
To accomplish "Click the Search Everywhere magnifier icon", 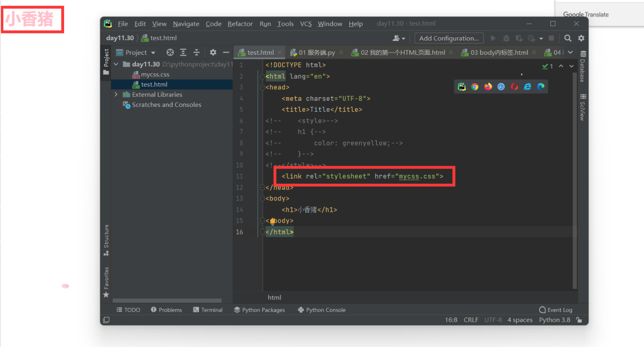I will 568,38.
